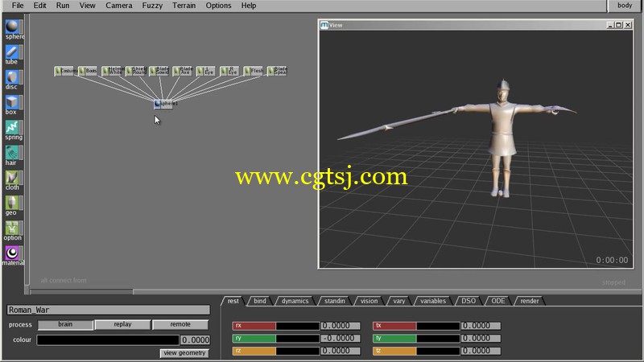644x362 pixels.
Task: Switch to the rest tab
Action: pos(233,301)
